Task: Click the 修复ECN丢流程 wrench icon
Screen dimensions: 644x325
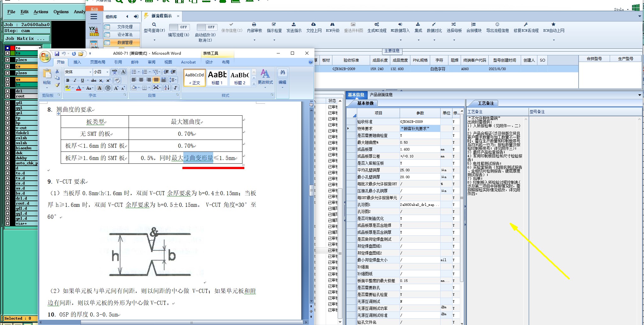Action: [526, 25]
